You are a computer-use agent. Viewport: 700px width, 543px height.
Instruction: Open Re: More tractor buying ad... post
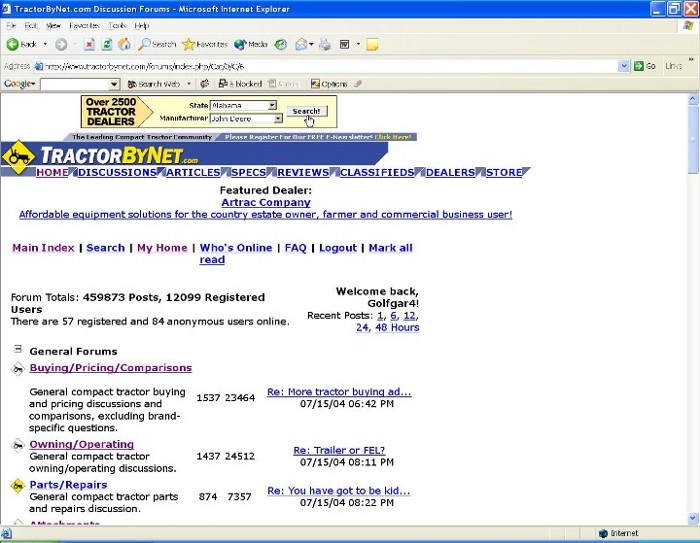click(x=339, y=392)
